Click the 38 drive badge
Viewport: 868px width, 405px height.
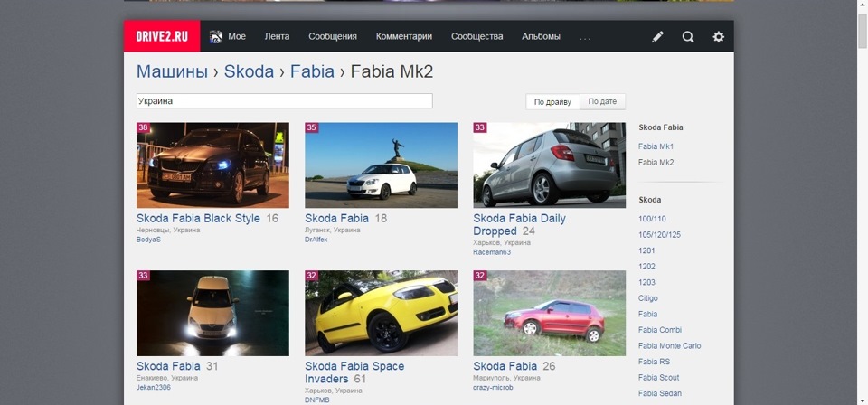pos(144,127)
